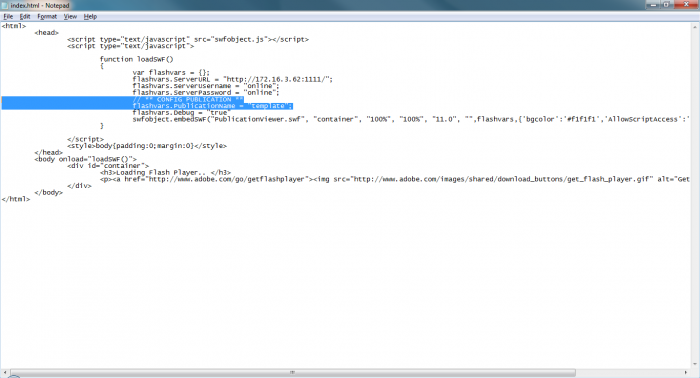Click the left scroll arrow at bottom
700x378 pixels.
[4, 372]
